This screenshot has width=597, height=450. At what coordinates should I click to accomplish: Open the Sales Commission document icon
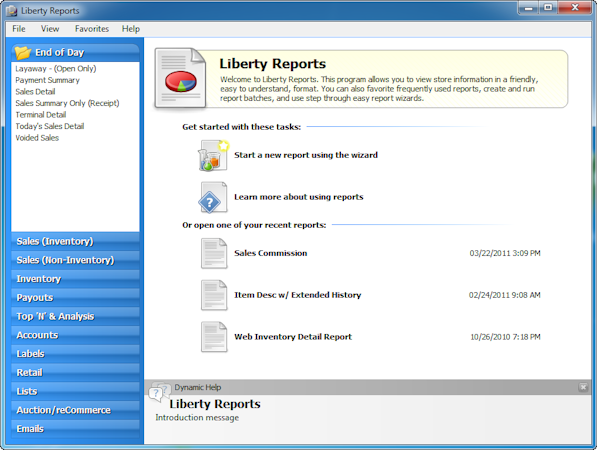(x=214, y=253)
